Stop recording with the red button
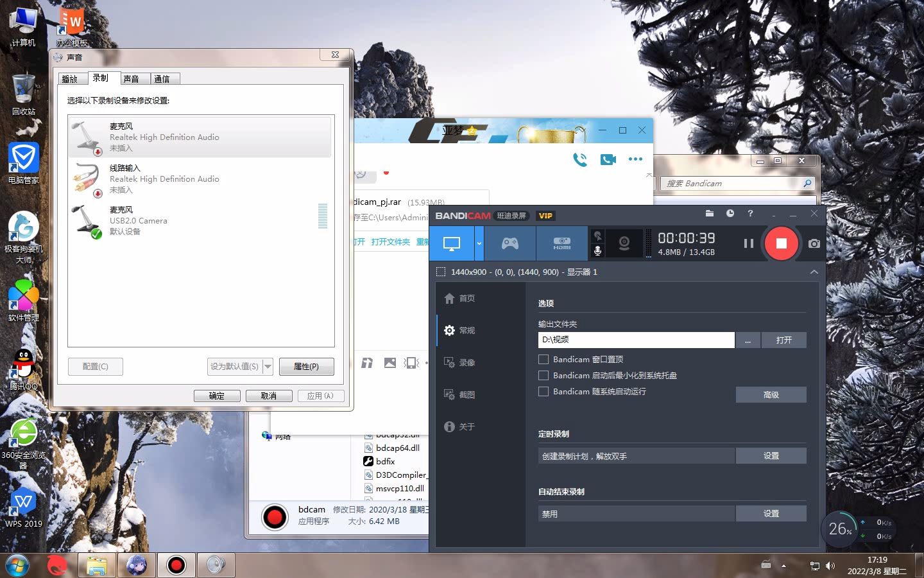This screenshot has width=924, height=578. pyautogui.click(x=781, y=243)
